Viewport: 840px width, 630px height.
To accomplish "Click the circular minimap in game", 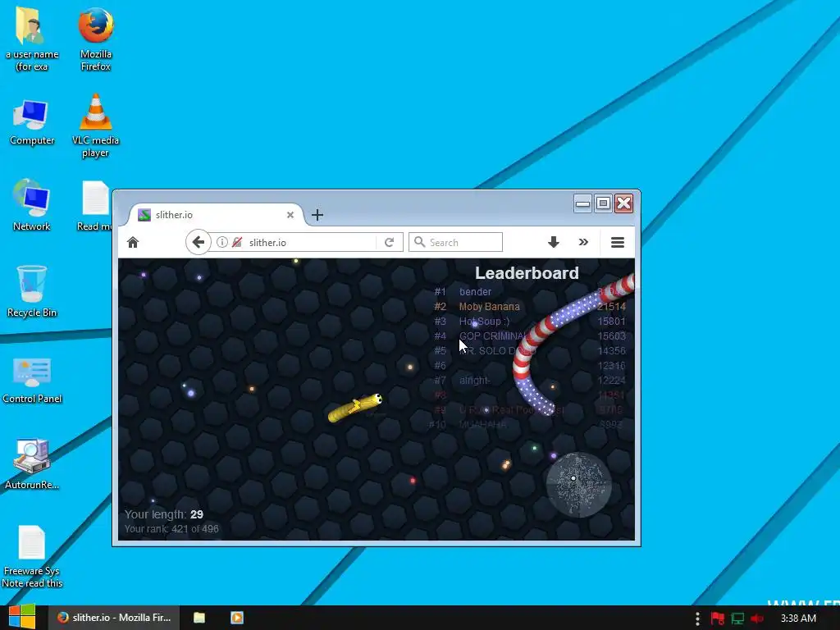I will (578, 485).
